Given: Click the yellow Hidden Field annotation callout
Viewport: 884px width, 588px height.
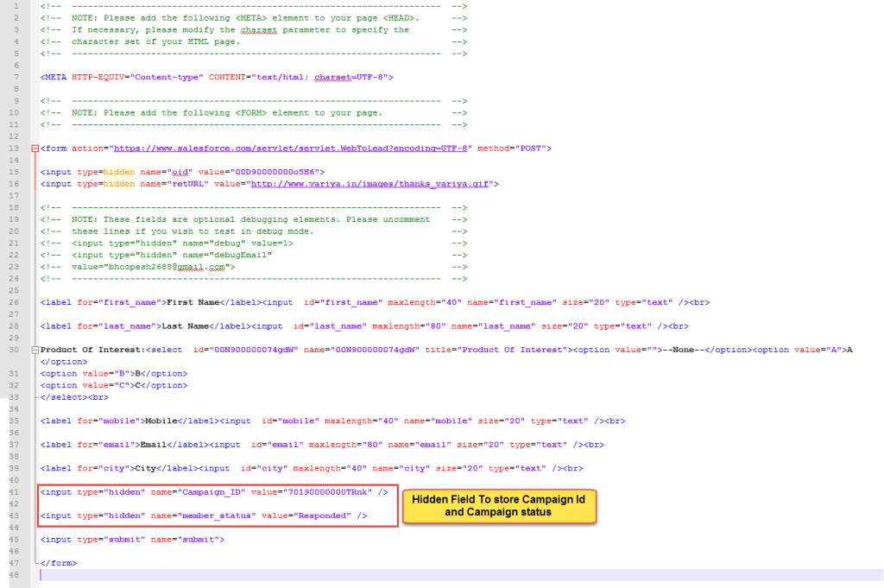Looking at the screenshot, I should [x=504, y=506].
